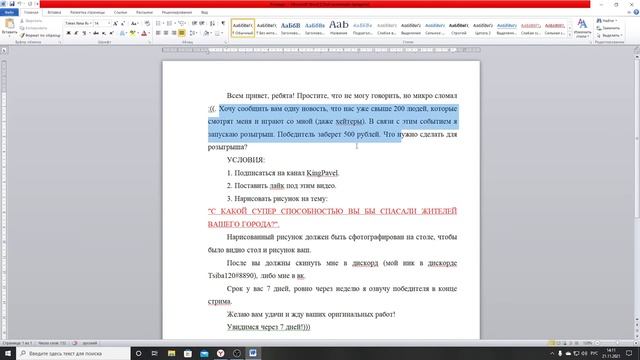Click on the УСЛОВИЯ: heading text

(246, 160)
